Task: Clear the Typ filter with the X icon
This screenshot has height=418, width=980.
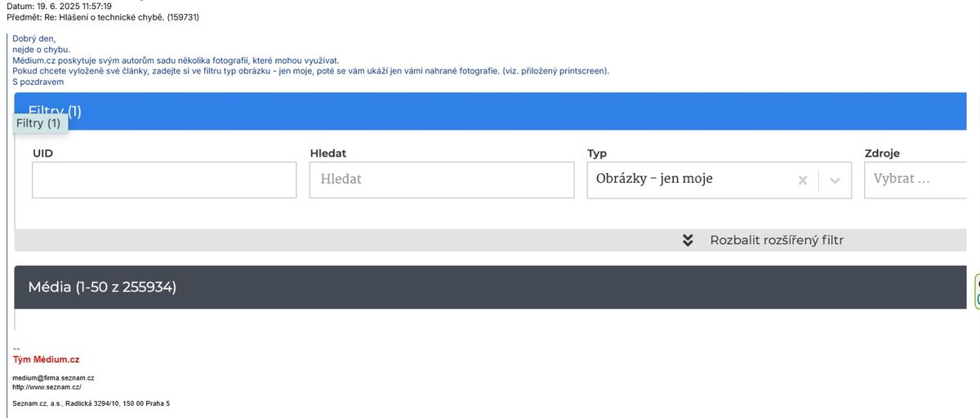Action: click(802, 180)
